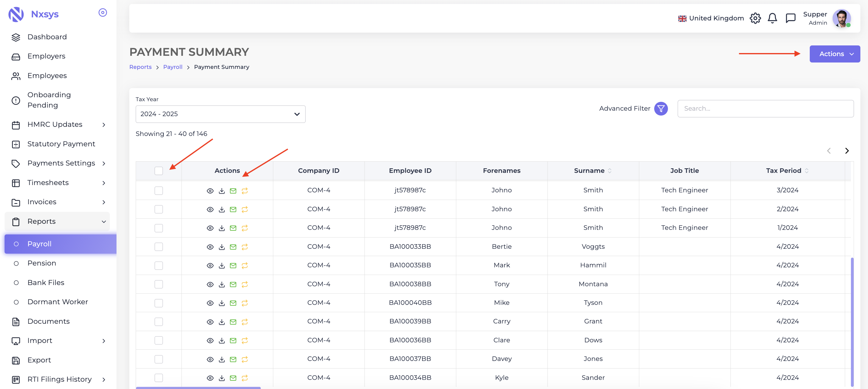Email payslip to Carry Grant
The image size is (868, 389).
click(233, 322)
